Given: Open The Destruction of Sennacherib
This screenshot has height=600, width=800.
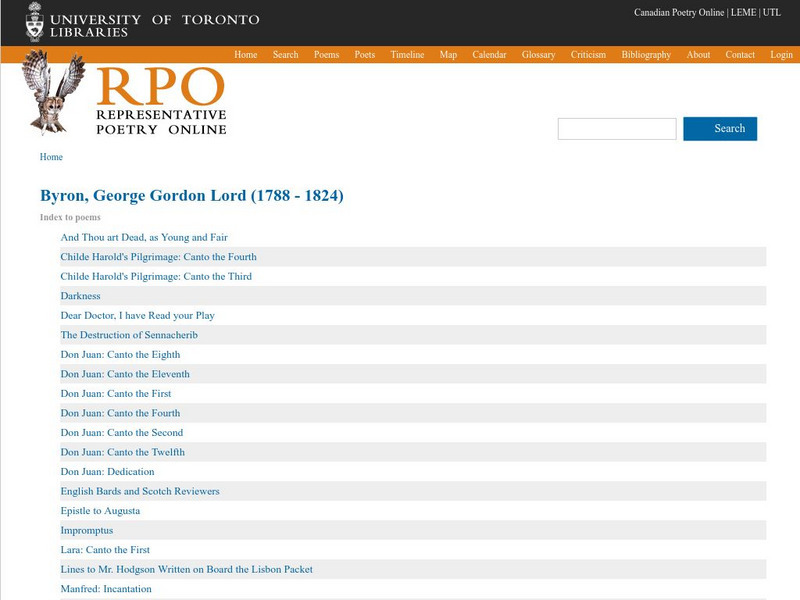Looking at the screenshot, I should (128, 335).
